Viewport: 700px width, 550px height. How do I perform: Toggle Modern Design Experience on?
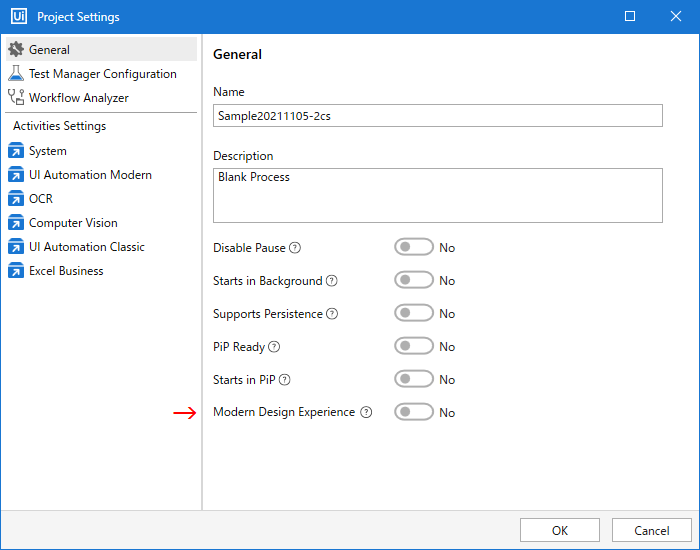414,412
